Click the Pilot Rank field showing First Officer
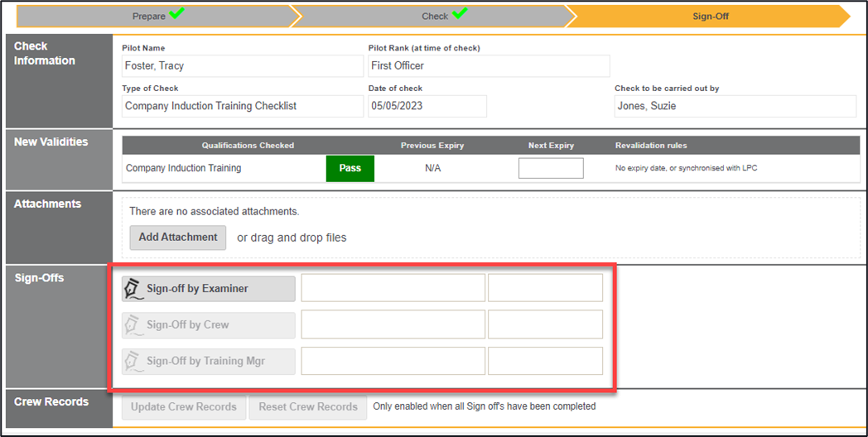Screen dimensions: 868x437 (489, 66)
